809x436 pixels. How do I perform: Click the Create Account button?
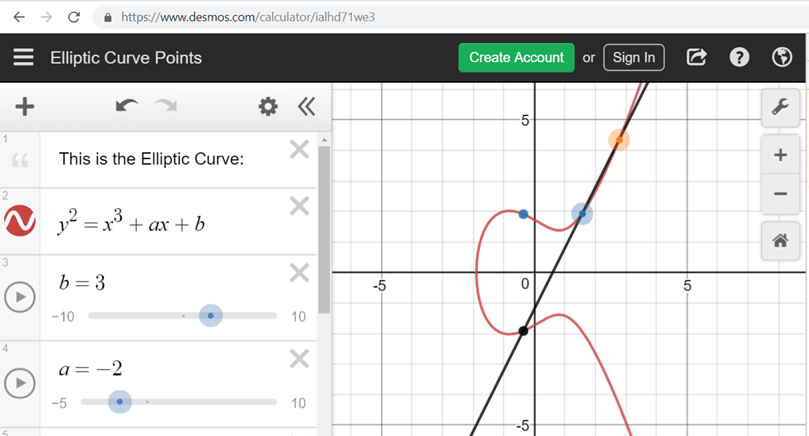[516, 58]
